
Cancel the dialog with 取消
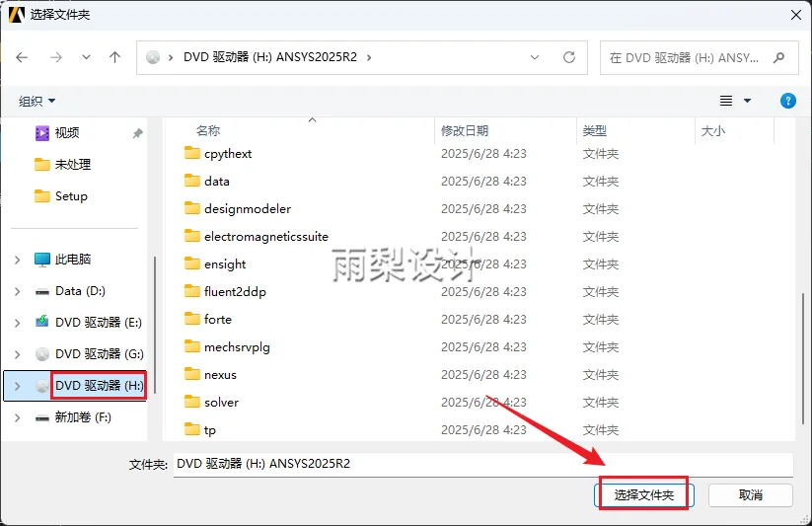[751, 494]
